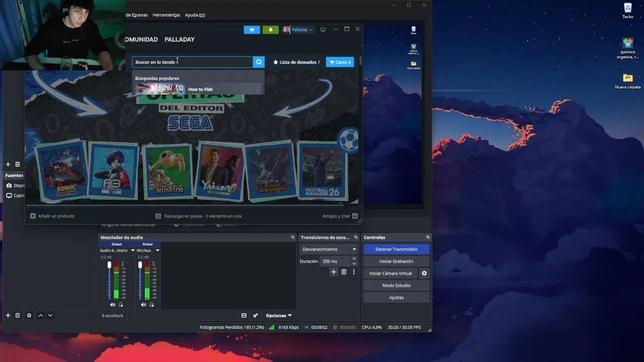This screenshot has height=362, width=644.
Task: Click the plus icon in OBS scenes panel
Action: point(8,164)
